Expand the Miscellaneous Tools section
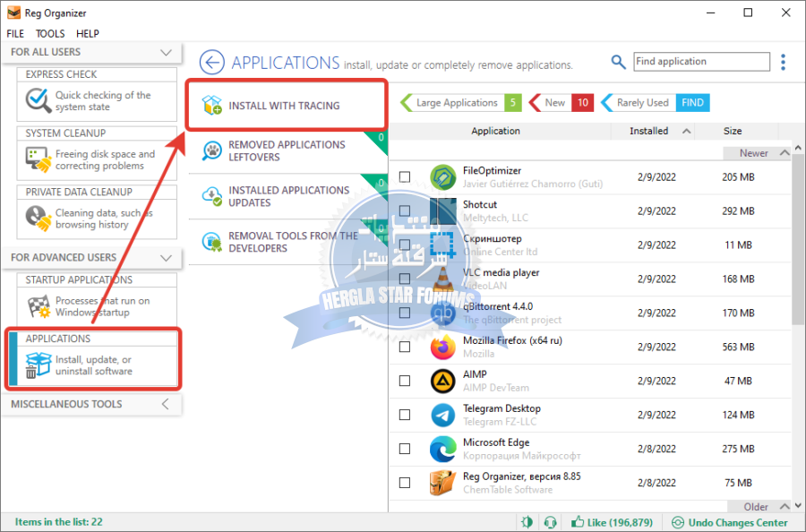 (x=165, y=404)
